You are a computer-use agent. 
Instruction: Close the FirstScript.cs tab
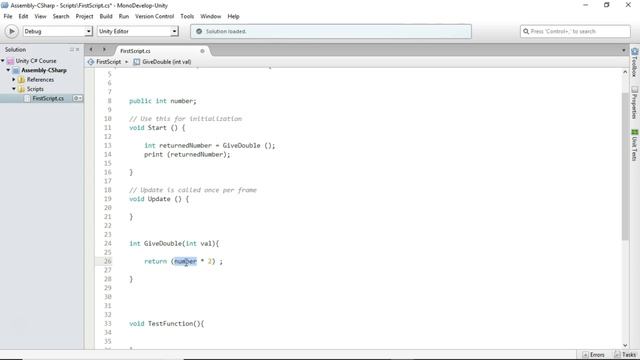pos(202,51)
